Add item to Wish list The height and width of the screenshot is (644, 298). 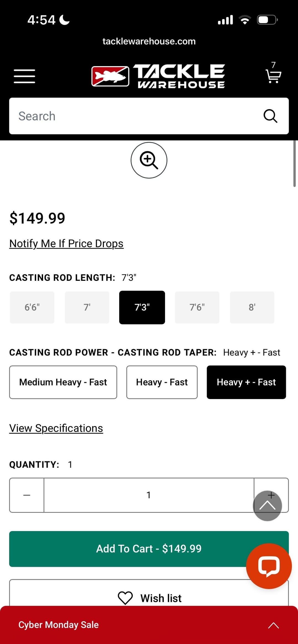(x=149, y=597)
